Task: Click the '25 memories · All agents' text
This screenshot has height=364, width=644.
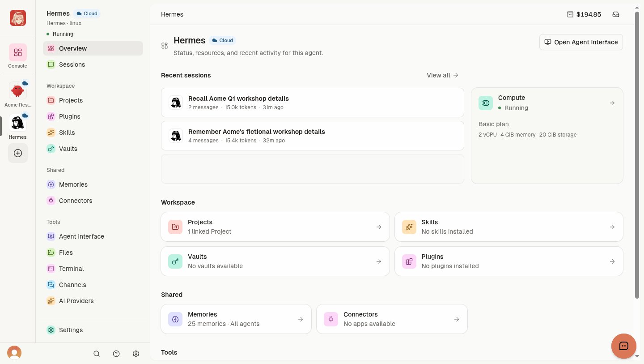Action: tap(224, 324)
